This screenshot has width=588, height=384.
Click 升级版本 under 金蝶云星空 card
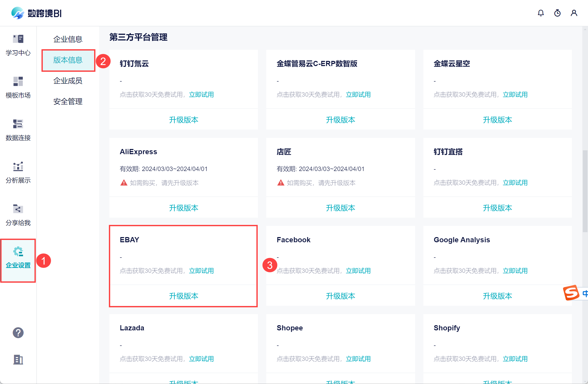(x=497, y=120)
